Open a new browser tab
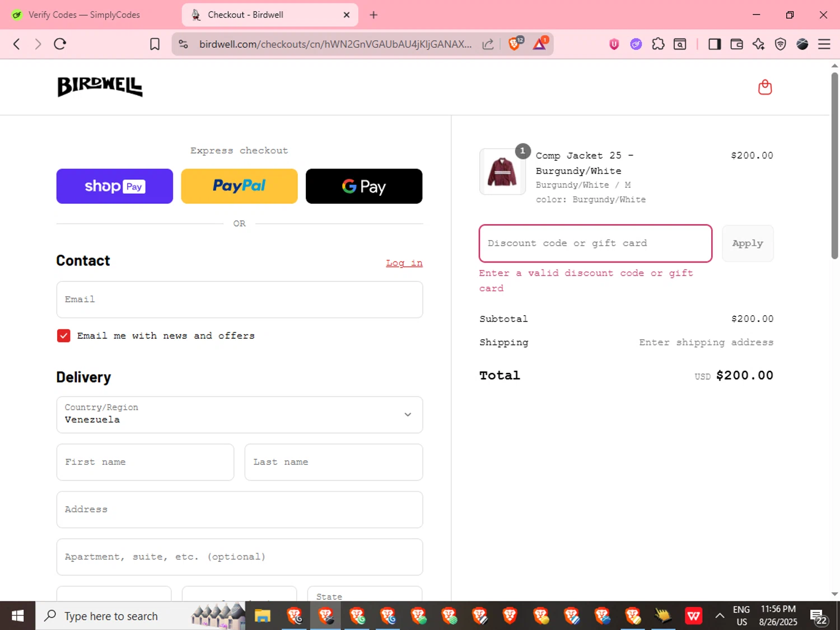This screenshot has height=630, width=840. (x=374, y=15)
